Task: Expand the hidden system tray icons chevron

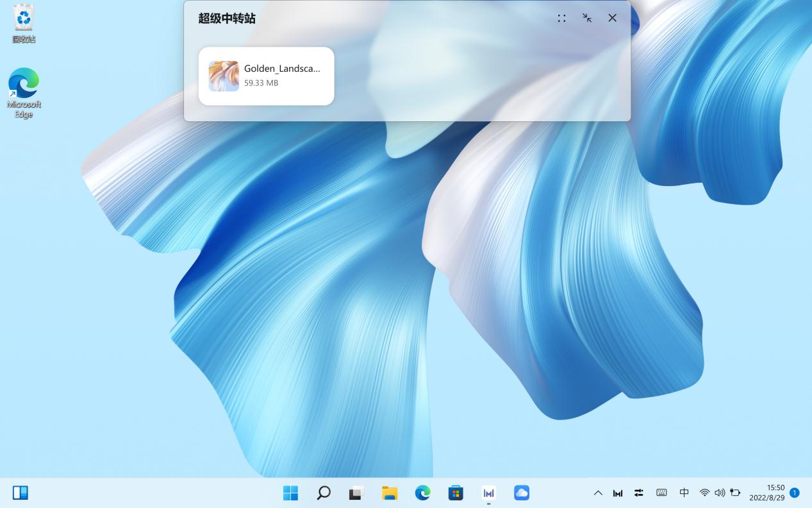Action: tap(598, 493)
